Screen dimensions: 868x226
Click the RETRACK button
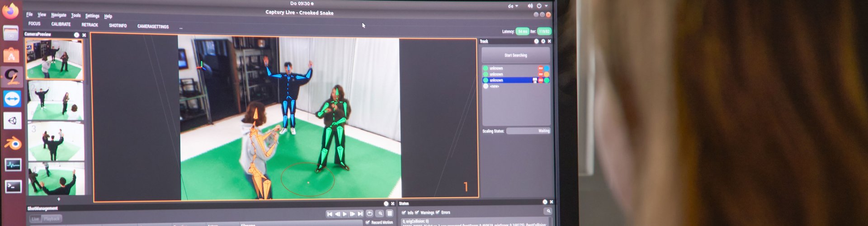point(90,25)
